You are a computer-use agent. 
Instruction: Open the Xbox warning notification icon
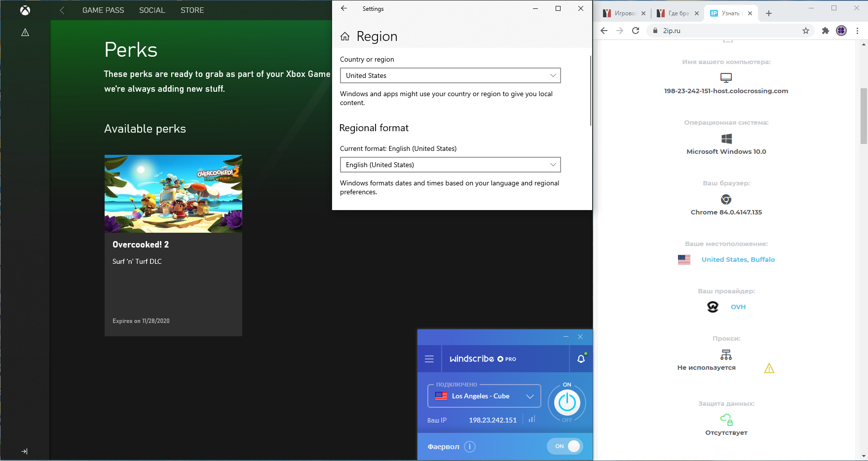click(x=25, y=33)
